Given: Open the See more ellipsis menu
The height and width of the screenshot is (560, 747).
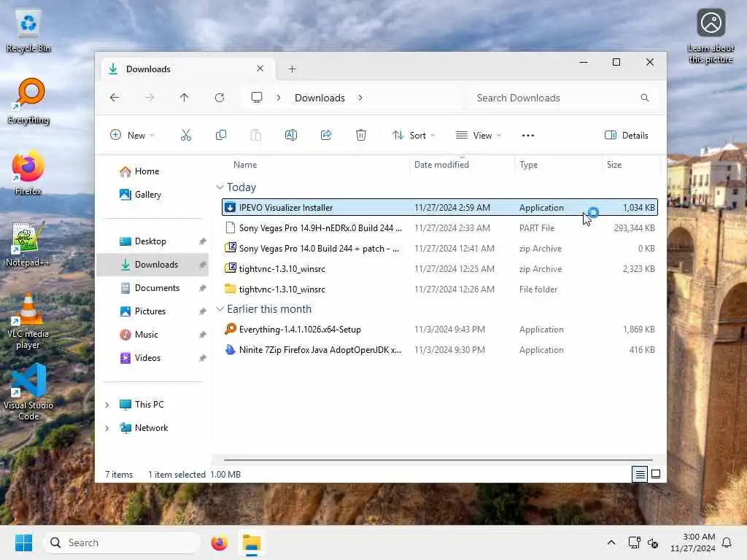Looking at the screenshot, I should (x=528, y=135).
